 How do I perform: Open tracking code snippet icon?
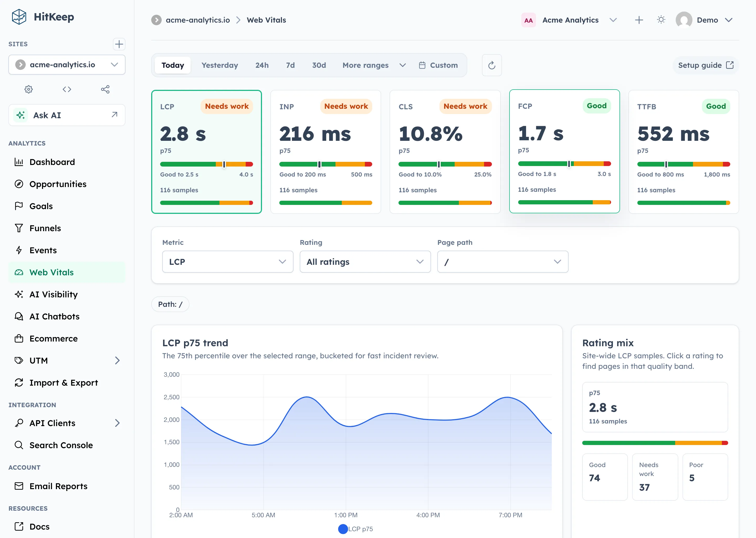[x=67, y=89]
